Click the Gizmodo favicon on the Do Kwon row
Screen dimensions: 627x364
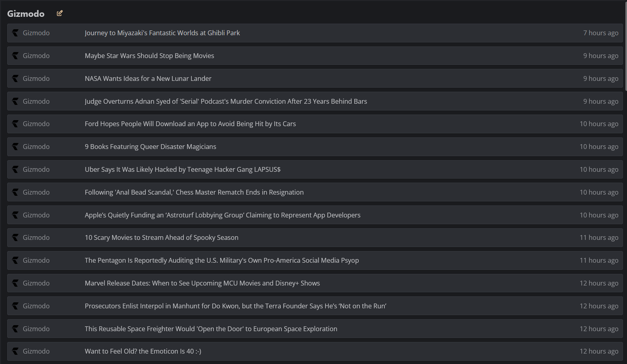(15, 306)
